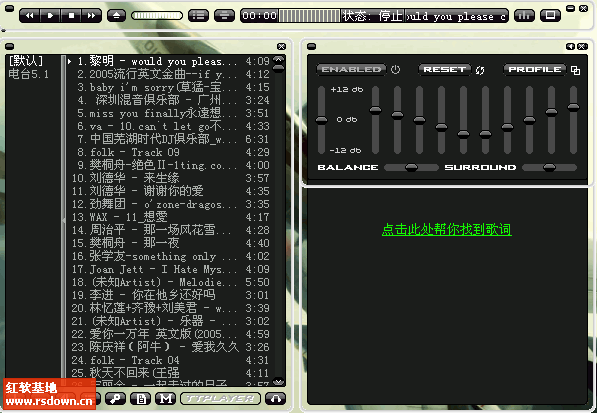Select the [默认] default playlist

pyautogui.click(x=26, y=61)
